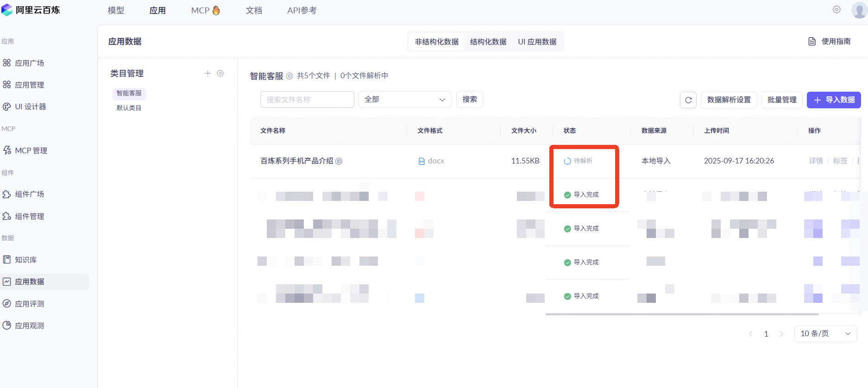Click the 应用广场 sidebar icon
The height and width of the screenshot is (388, 868).
(7, 63)
